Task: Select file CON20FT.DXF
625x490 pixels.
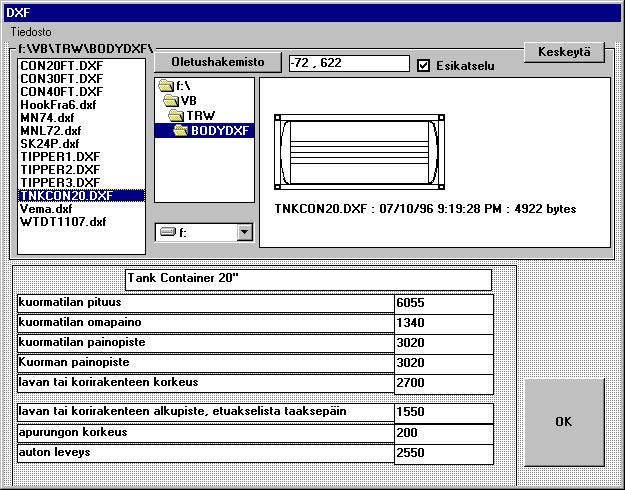Action: coord(81,65)
